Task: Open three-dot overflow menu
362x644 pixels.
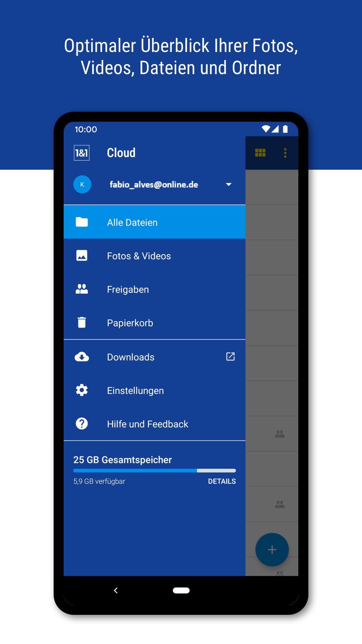Action: click(285, 153)
